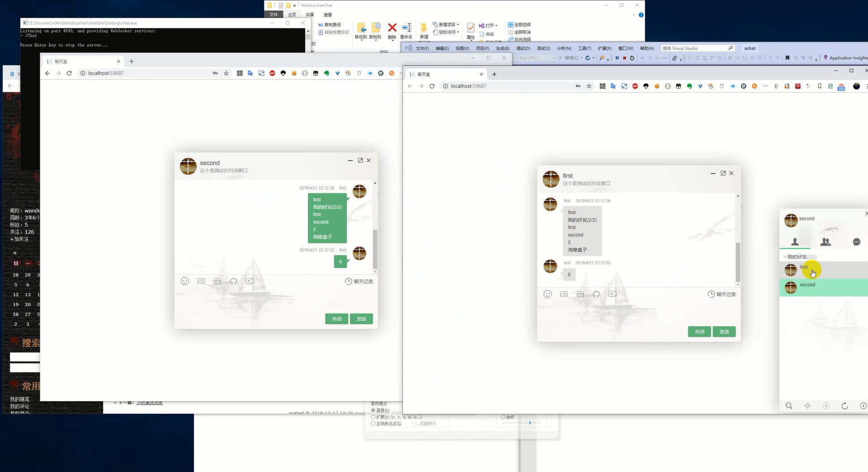Click the add plus icon in friend panel

click(826, 406)
